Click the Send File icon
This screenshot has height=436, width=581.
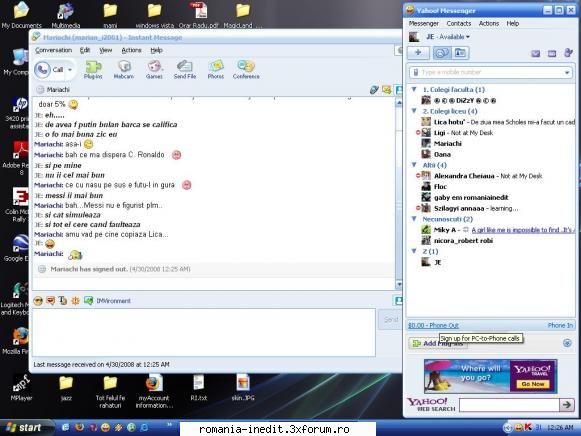tap(185, 69)
